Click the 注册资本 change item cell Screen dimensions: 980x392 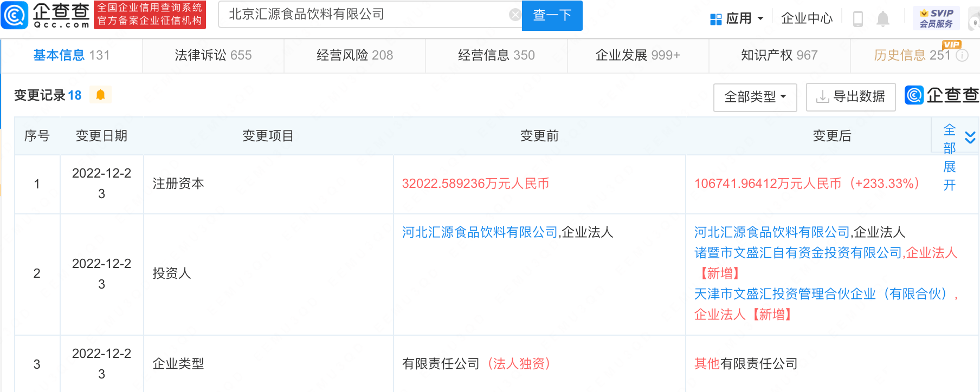268,184
